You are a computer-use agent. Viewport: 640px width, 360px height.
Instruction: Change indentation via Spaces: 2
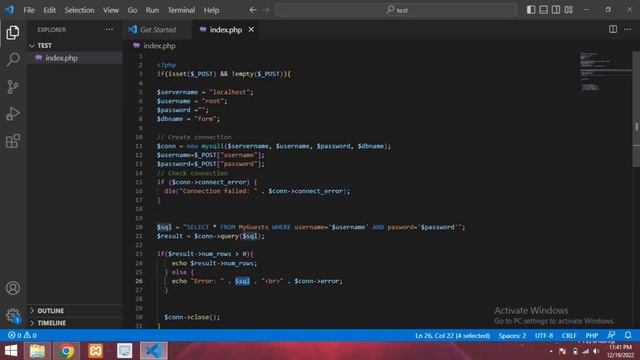pos(512,336)
